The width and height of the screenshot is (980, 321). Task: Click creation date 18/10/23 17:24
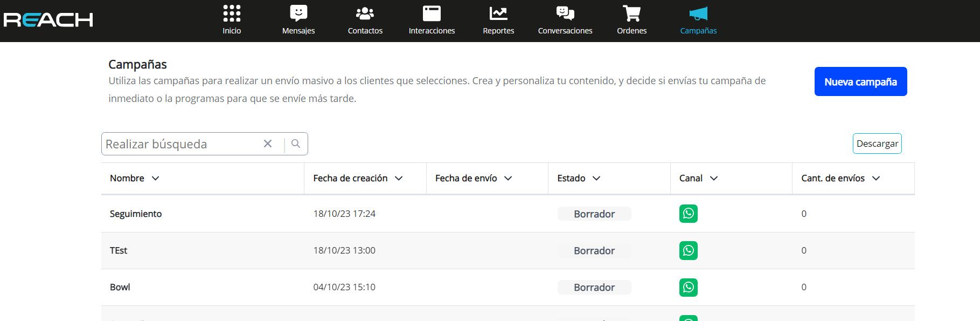coord(344,214)
